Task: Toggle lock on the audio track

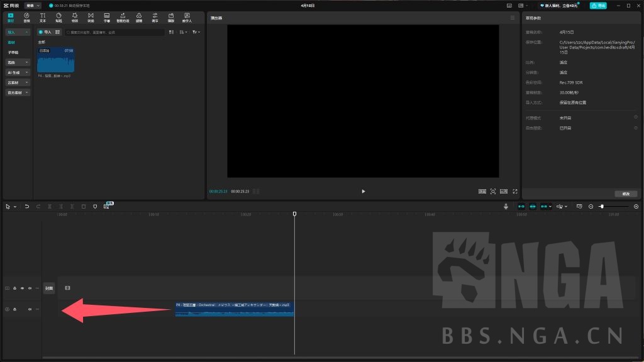Action: [x=14, y=309]
